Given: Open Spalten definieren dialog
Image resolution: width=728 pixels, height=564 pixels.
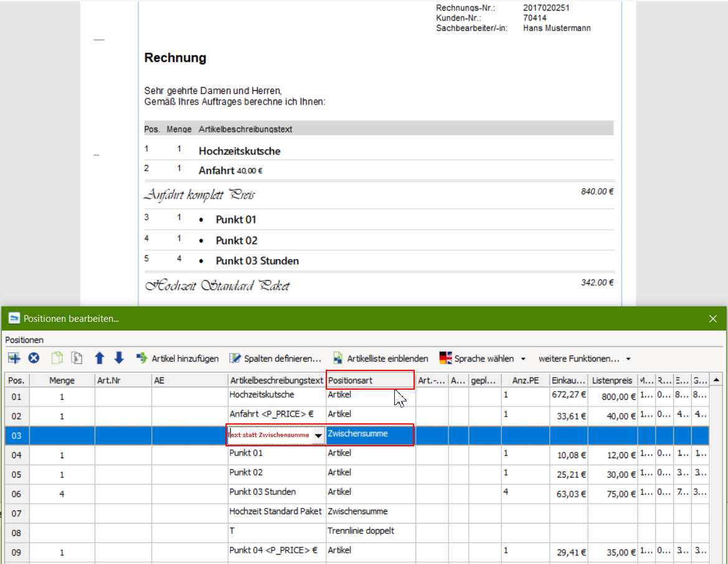Looking at the screenshot, I should pos(275,359).
